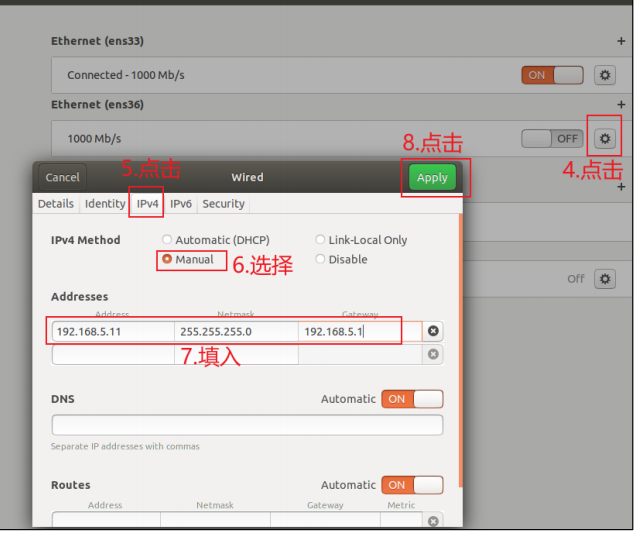Click the Connected - 1000 Mb/s row text
The image size is (639, 533).
[x=126, y=75]
